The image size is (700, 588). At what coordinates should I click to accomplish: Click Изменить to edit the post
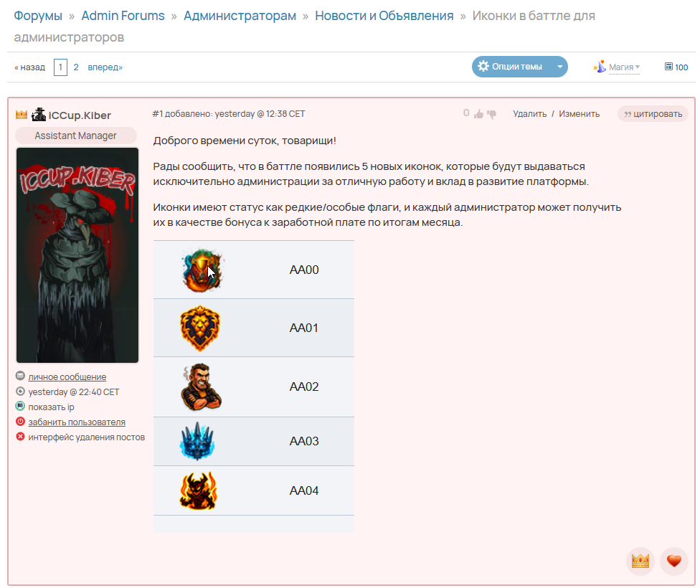click(x=579, y=114)
